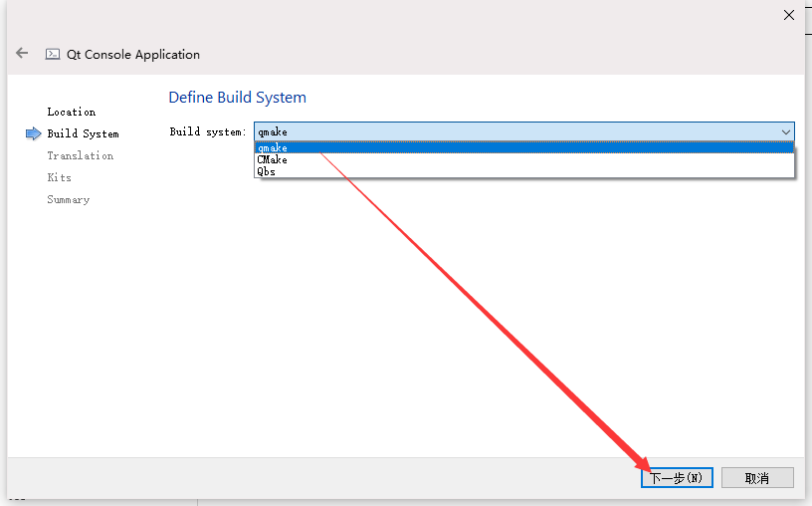Select the Build System step in sidebar

[x=83, y=133]
